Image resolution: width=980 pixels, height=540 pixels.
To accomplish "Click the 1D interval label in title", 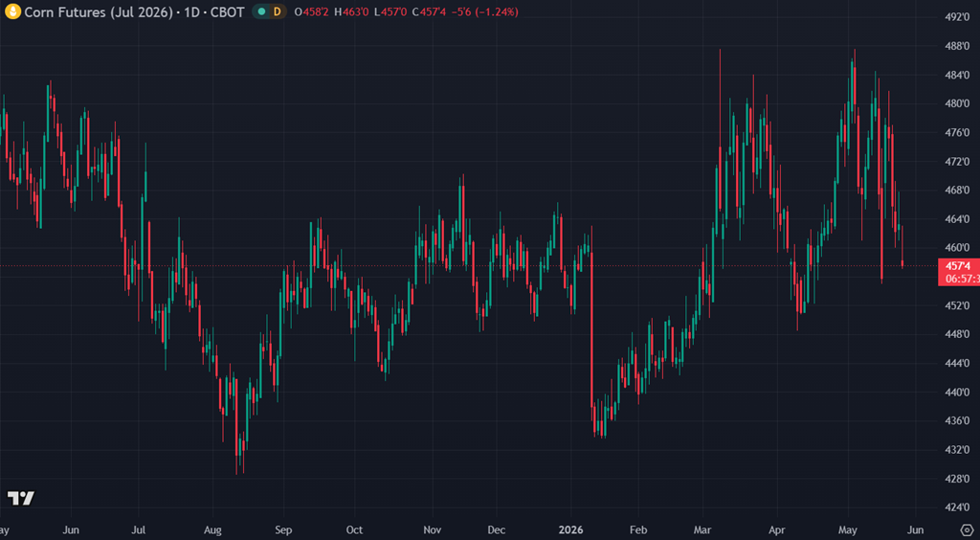I will (x=191, y=11).
